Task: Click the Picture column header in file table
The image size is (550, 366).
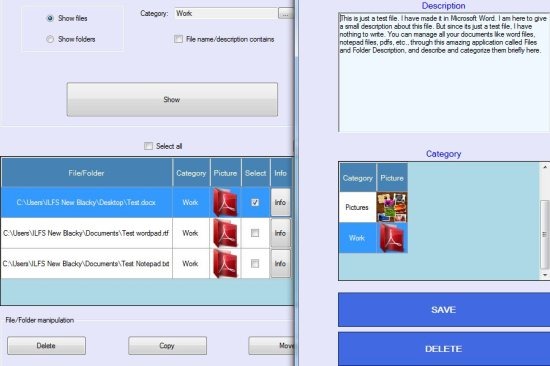Action: (226, 173)
